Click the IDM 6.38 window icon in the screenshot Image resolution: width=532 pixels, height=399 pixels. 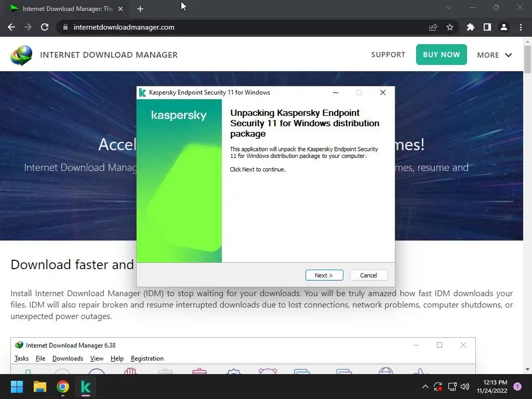click(x=19, y=345)
